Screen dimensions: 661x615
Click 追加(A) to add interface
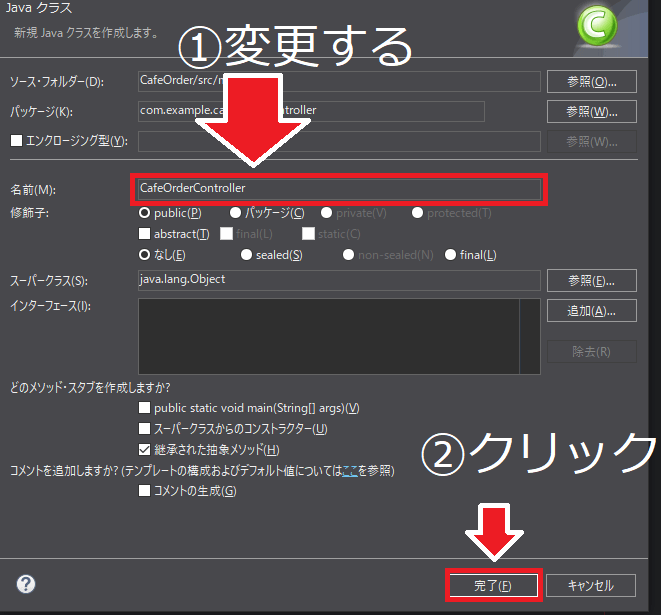click(591, 311)
